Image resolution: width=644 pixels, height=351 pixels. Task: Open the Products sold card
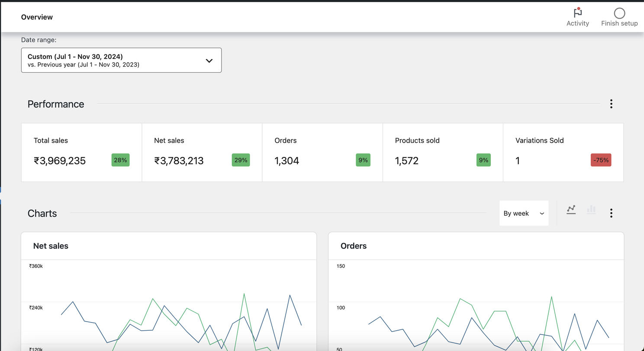(x=442, y=152)
